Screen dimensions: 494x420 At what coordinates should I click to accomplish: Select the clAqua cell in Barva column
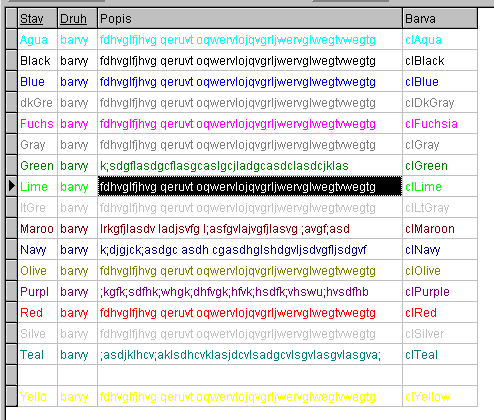tap(440, 40)
